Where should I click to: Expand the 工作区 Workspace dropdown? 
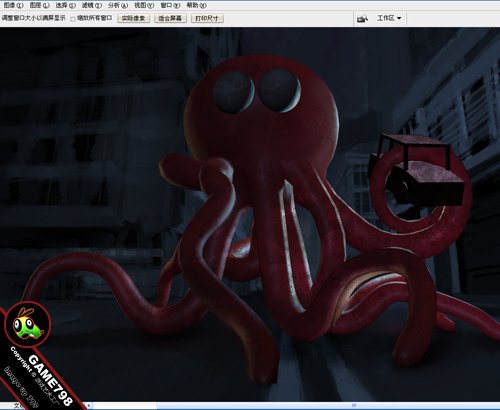389,18
